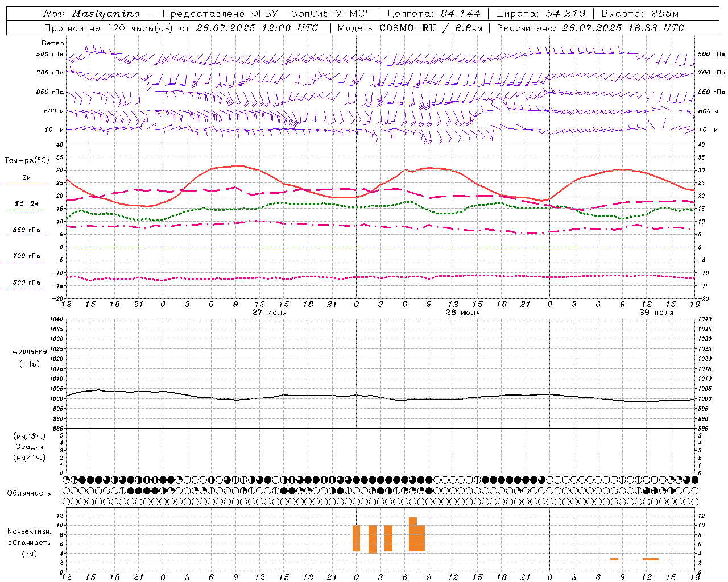Click the "Конвективн." convective cloud label
Image resolution: width=728 pixels, height=582 pixels.
[x=30, y=531]
